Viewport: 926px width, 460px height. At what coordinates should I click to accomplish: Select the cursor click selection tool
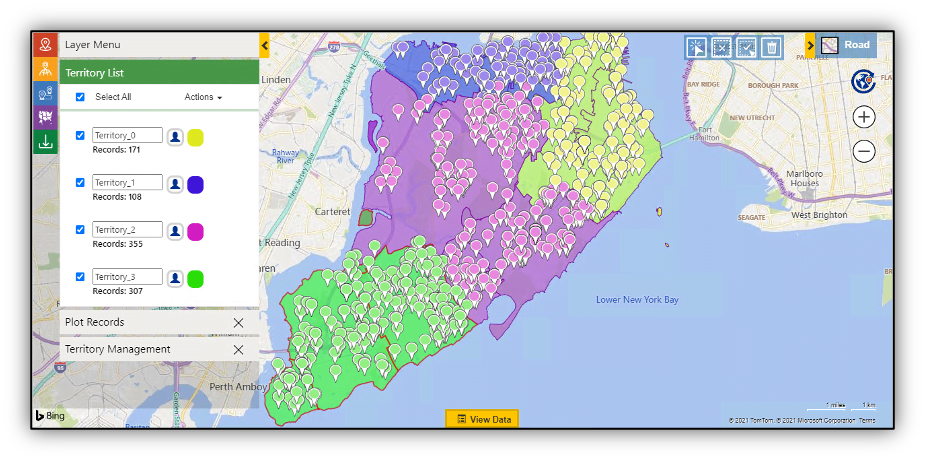pos(696,47)
